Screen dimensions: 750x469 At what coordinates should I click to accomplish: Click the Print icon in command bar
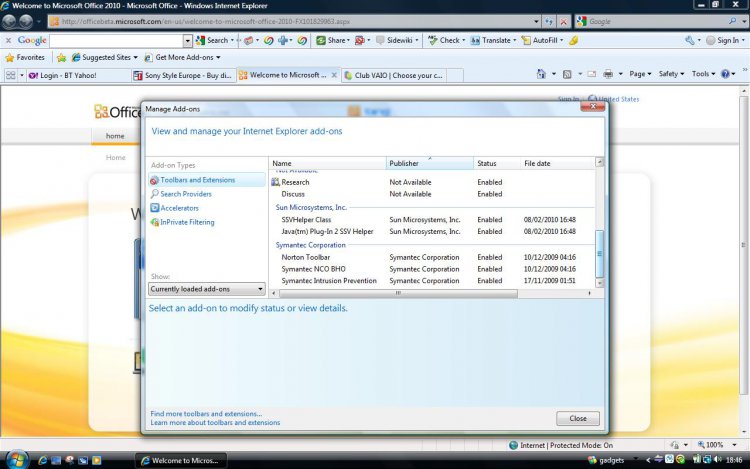tap(608, 74)
